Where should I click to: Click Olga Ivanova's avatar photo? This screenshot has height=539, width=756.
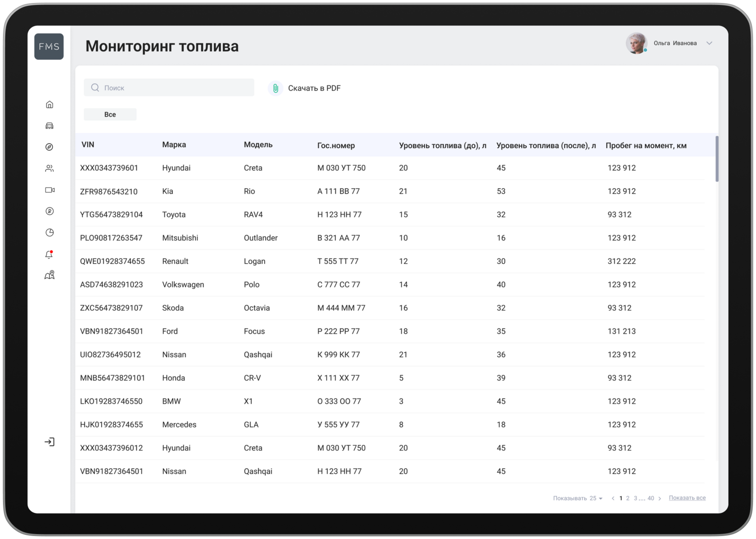pos(636,43)
